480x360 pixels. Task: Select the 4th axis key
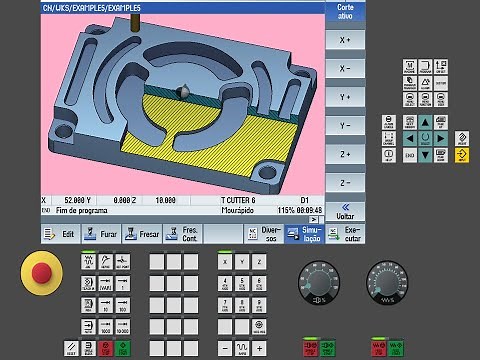coord(225,283)
